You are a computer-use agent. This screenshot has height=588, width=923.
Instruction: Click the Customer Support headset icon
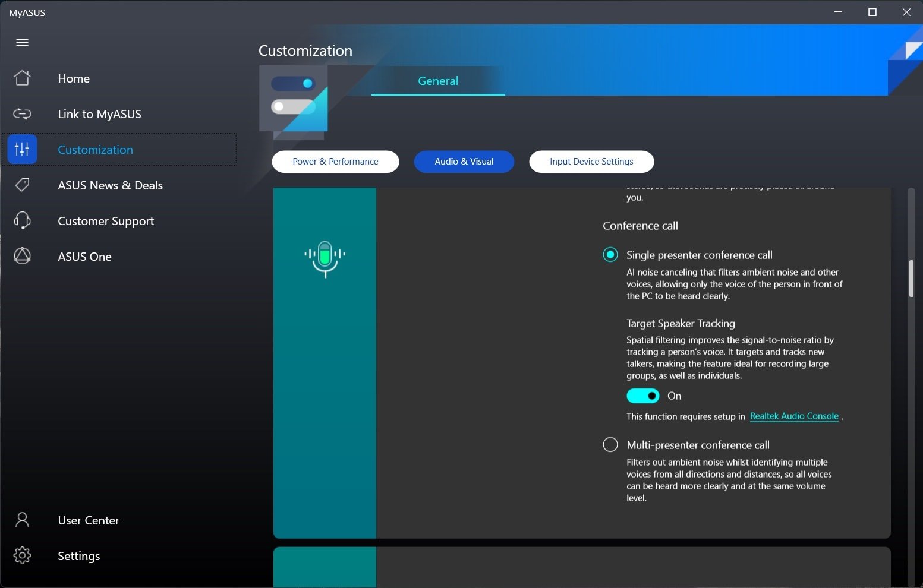click(x=22, y=220)
